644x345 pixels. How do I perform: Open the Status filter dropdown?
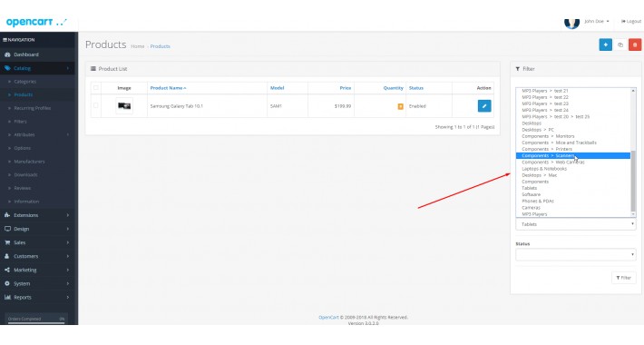pos(576,254)
